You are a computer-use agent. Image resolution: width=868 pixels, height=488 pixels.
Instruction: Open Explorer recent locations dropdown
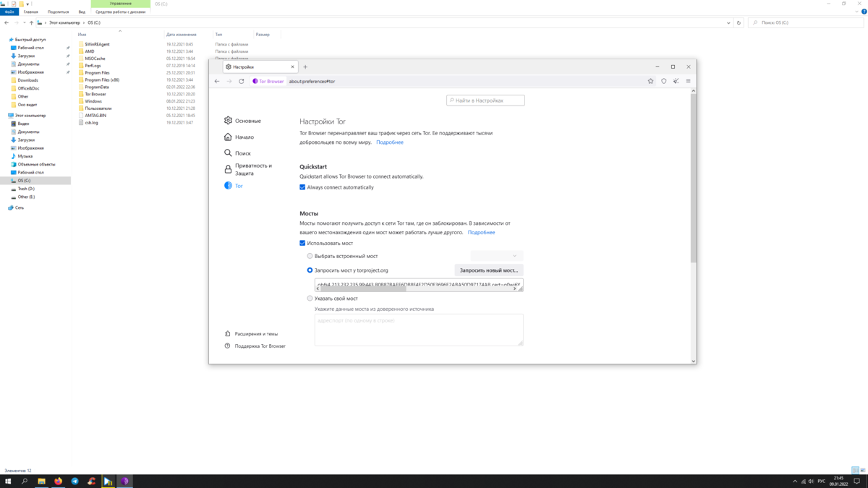pos(24,23)
